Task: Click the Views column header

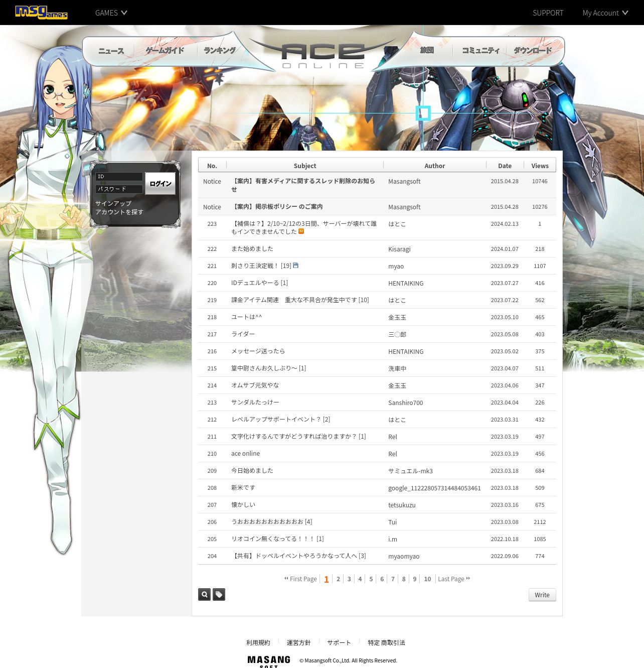Action: pos(540,166)
